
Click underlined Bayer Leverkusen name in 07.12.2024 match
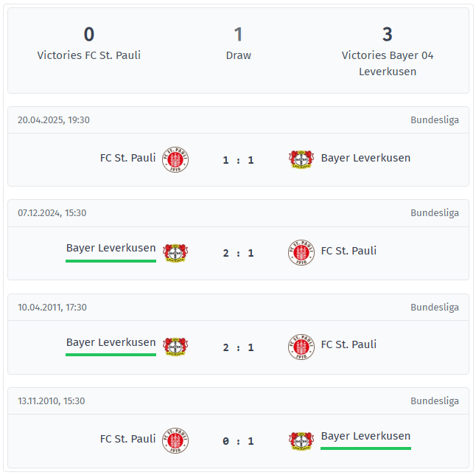(111, 249)
